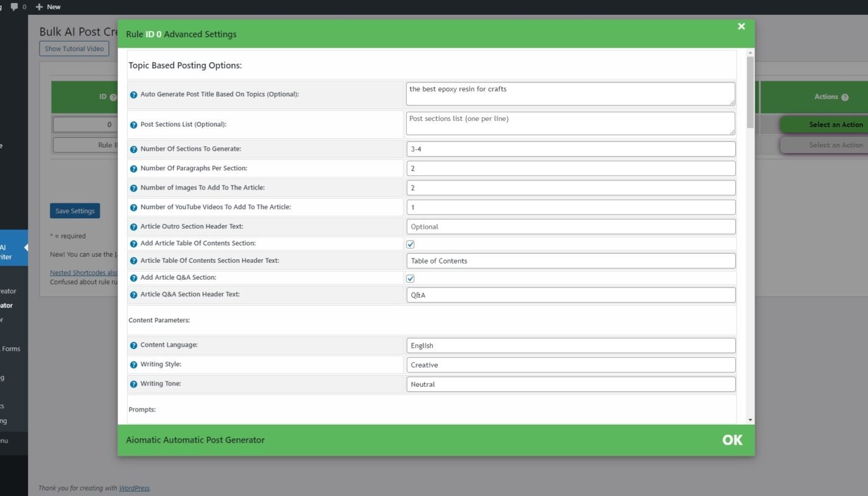Click help icon for Number of Images setting

pyautogui.click(x=133, y=188)
